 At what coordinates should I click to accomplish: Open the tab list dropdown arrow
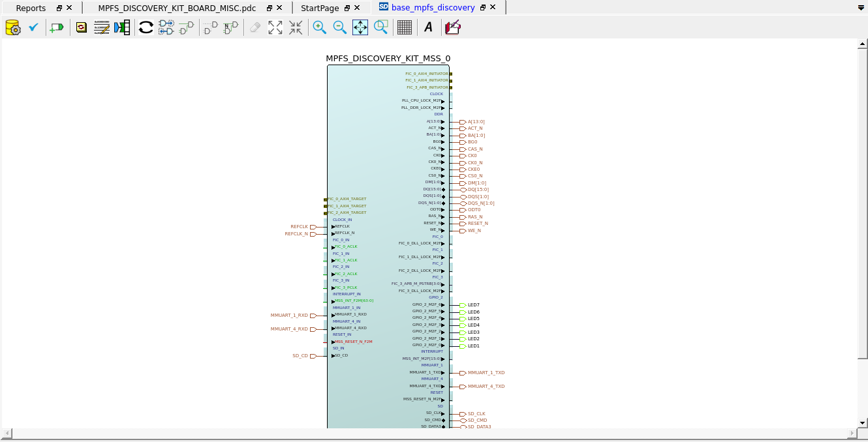tap(861, 8)
